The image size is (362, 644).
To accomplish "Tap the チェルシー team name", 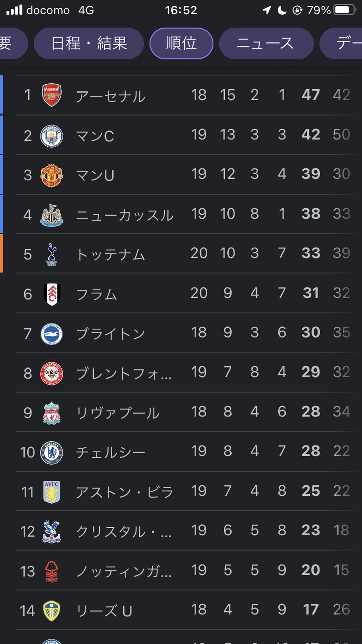I will coord(111,452).
